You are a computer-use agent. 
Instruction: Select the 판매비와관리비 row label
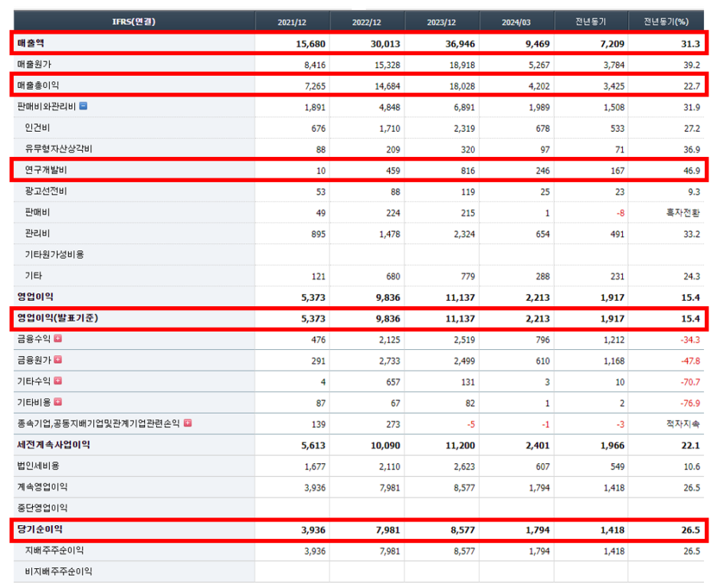pos(46,106)
